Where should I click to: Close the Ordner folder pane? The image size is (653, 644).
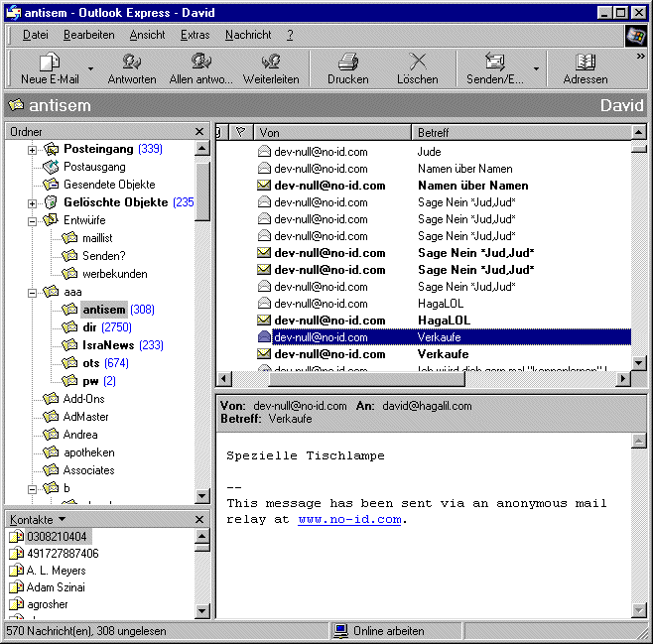click(199, 132)
